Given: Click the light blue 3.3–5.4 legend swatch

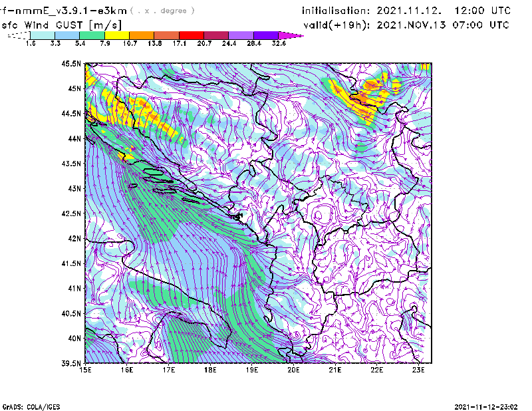Looking at the screenshot, I should [x=67, y=35].
